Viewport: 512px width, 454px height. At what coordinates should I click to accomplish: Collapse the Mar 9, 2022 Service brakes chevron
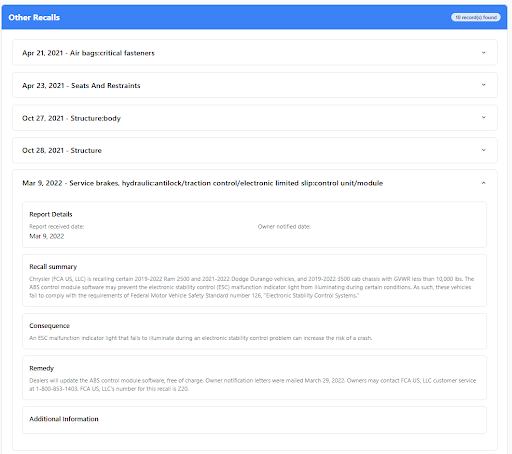483,183
